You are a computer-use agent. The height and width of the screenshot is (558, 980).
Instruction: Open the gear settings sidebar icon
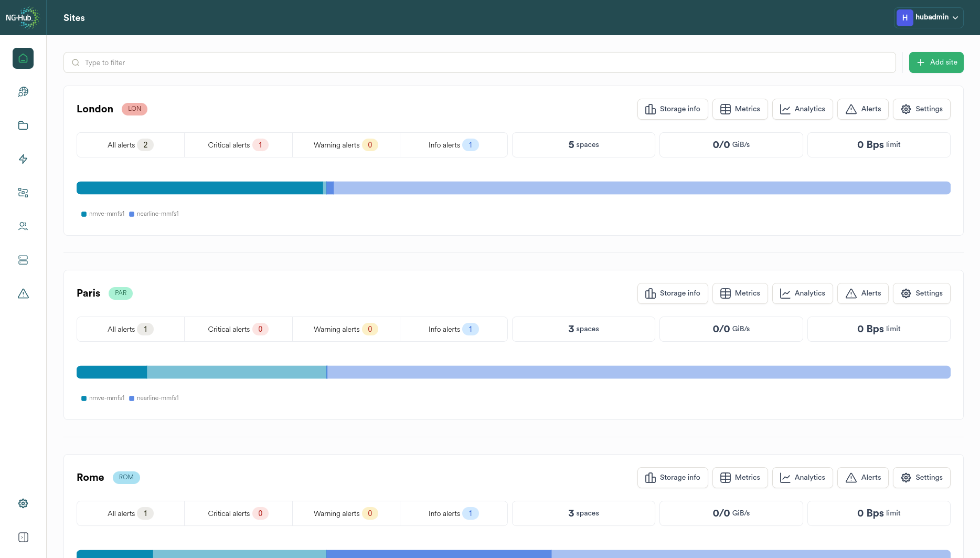click(x=23, y=503)
